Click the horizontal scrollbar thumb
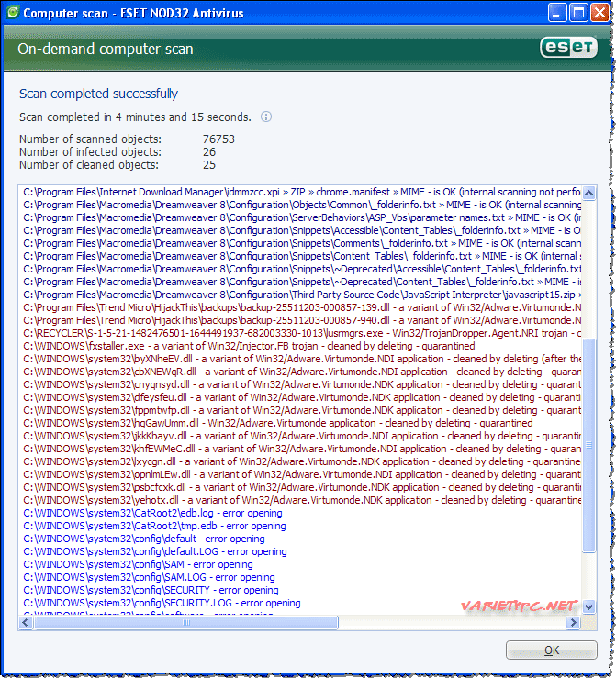 tap(186, 623)
